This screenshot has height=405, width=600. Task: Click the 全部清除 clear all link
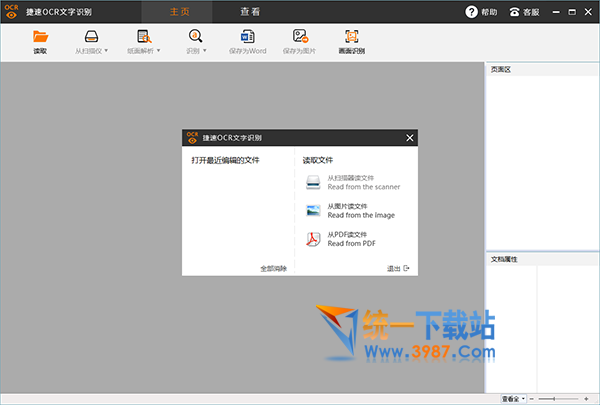[x=273, y=268]
